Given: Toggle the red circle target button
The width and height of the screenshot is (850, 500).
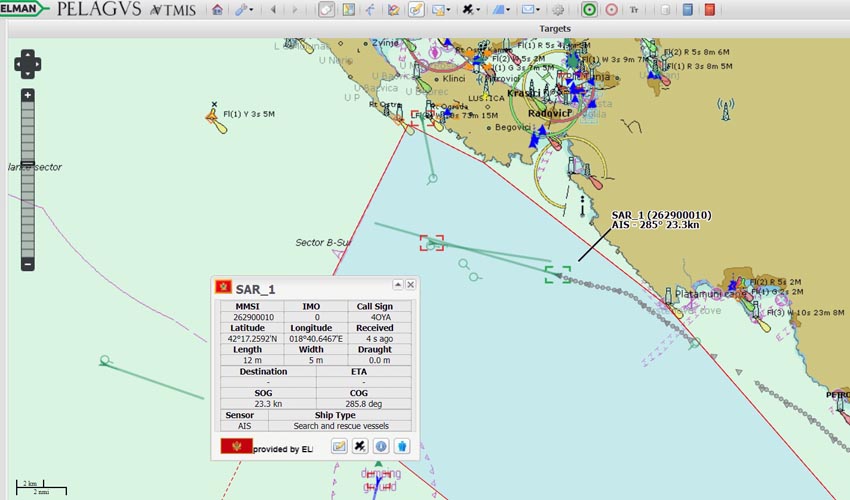Looking at the screenshot, I should click(611, 10).
